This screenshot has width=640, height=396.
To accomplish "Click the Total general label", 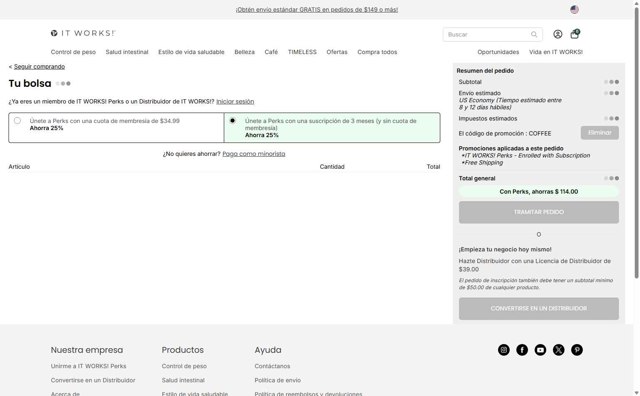I will pyautogui.click(x=477, y=178).
